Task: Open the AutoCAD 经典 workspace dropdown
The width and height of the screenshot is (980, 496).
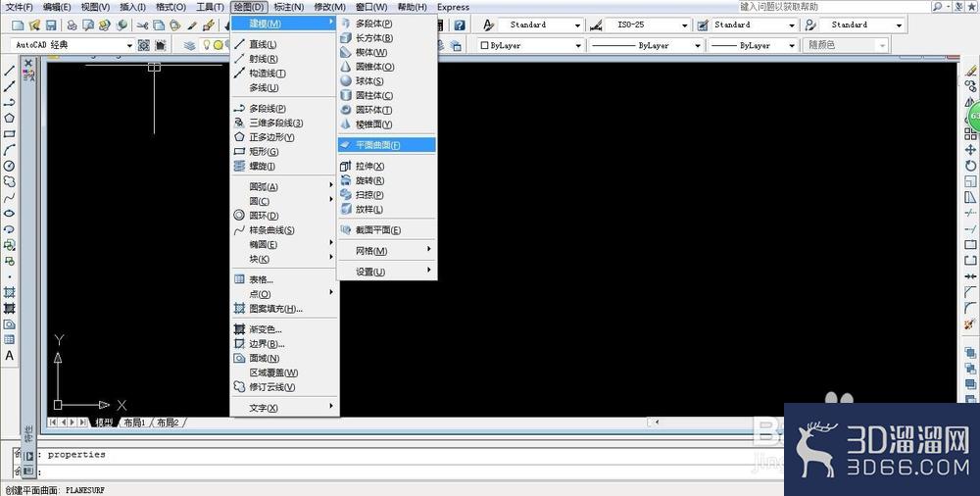Action: (x=129, y=45)
